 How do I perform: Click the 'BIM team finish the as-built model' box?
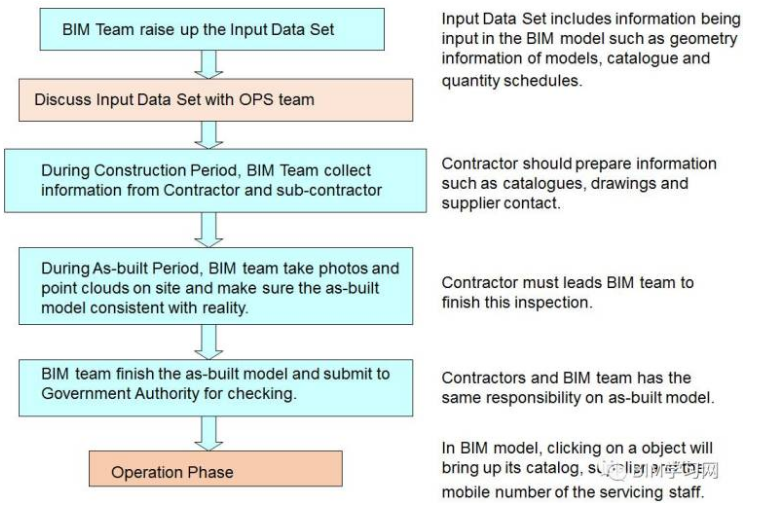pos(216,388)
